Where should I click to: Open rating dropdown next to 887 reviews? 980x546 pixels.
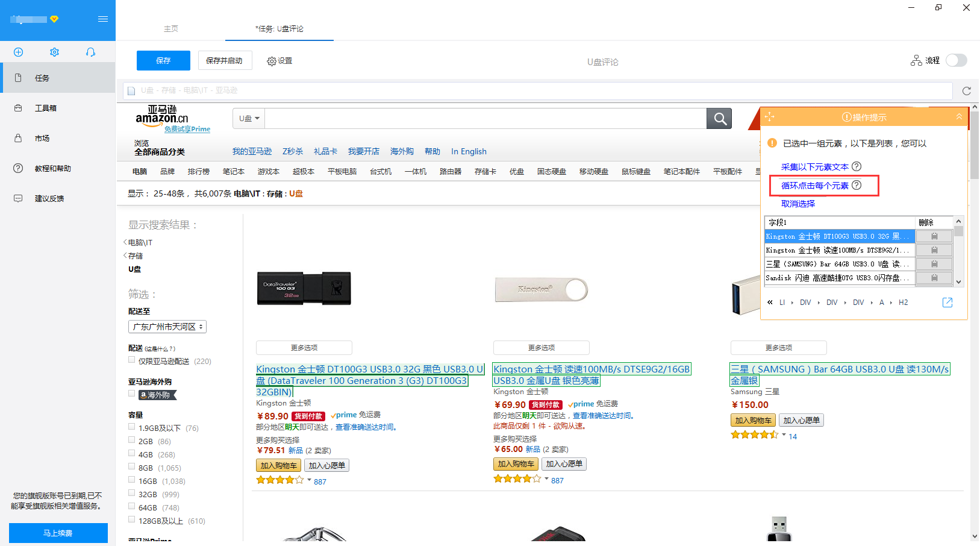tap(309, 480)
